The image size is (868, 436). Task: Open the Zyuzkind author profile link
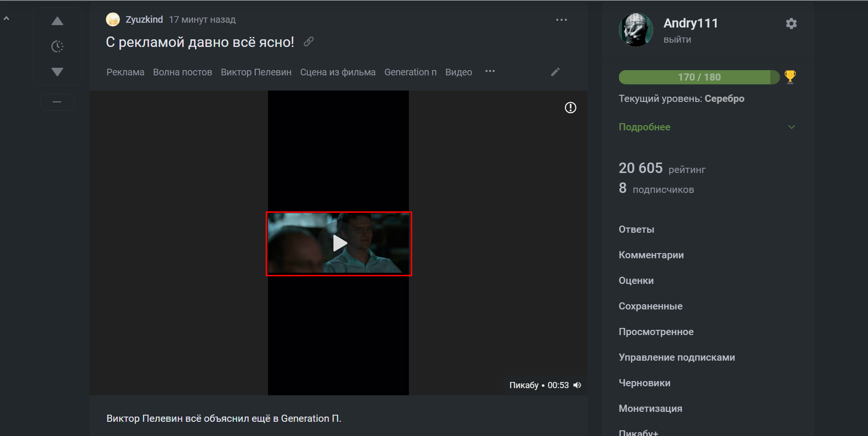tap(144, 19)
